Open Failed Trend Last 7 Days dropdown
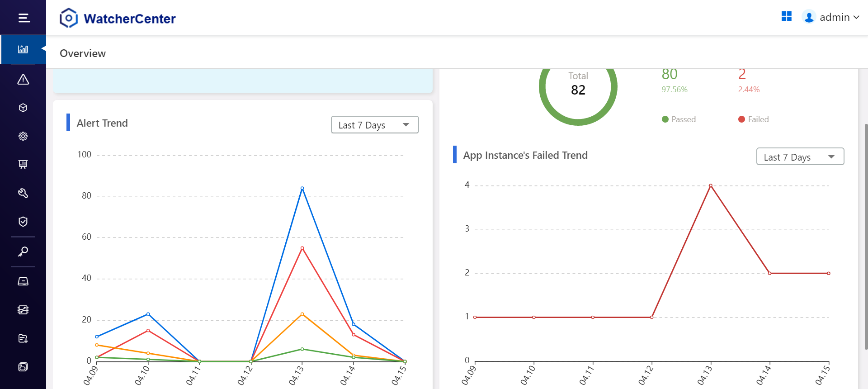Image resolution: width=868 pixels, height=389 pixels. pos(800,157)
